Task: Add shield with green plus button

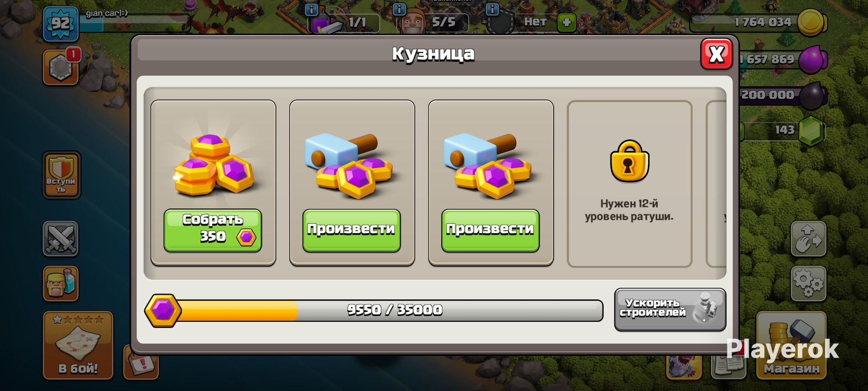Action: 566,22
